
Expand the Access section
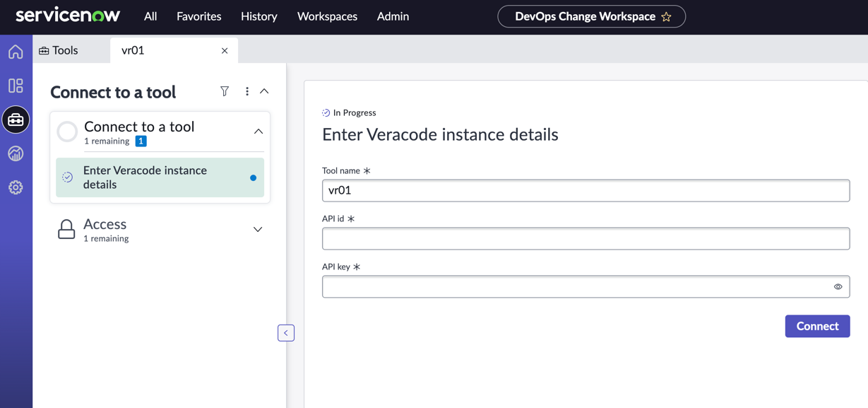(258, 229)
